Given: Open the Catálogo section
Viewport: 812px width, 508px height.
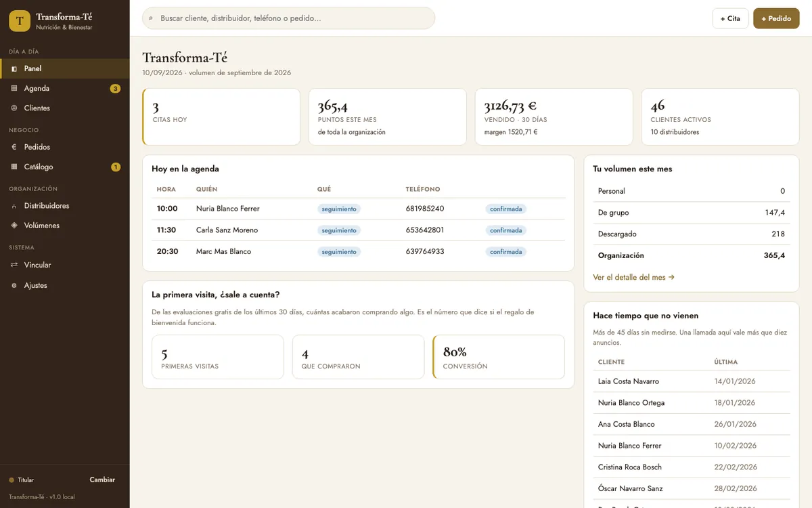Looking at the screenshot, I should pos(64,167).
